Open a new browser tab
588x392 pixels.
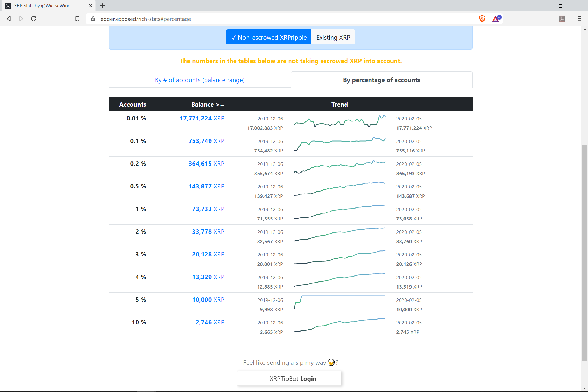pos(102,5)
